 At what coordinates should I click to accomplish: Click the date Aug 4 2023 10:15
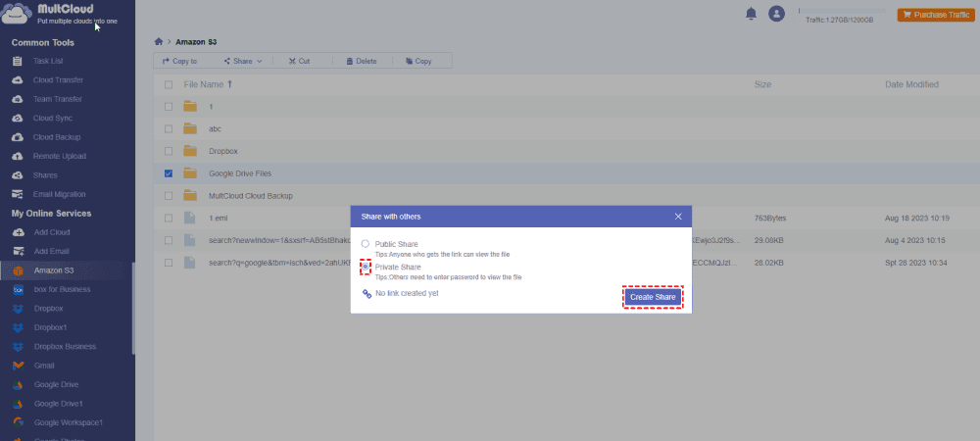pyautogui.click(x=916, y=240)
